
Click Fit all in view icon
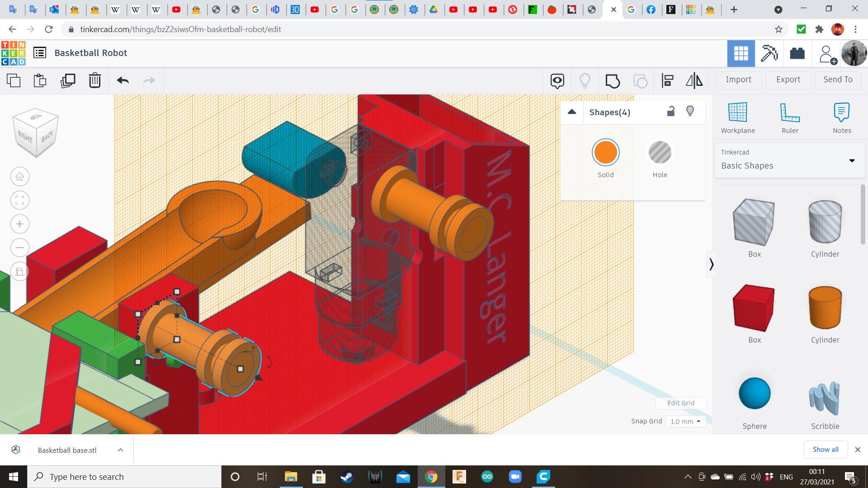[x=20, y=200]
